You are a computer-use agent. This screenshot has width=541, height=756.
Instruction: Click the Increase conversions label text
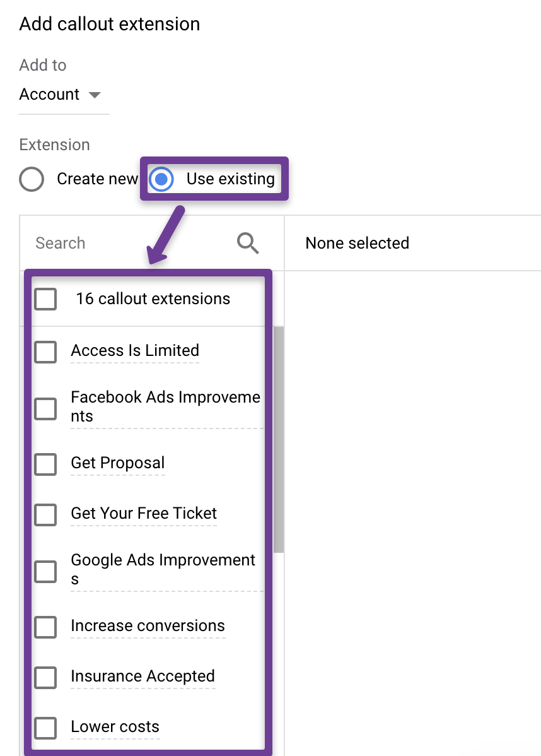(148, 626)
